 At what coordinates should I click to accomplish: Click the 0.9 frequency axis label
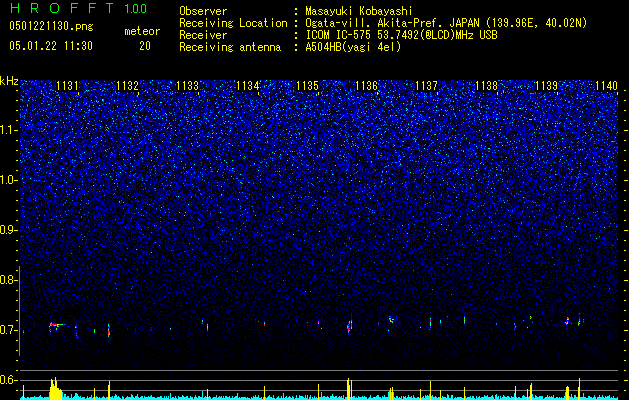coord(8,230)
